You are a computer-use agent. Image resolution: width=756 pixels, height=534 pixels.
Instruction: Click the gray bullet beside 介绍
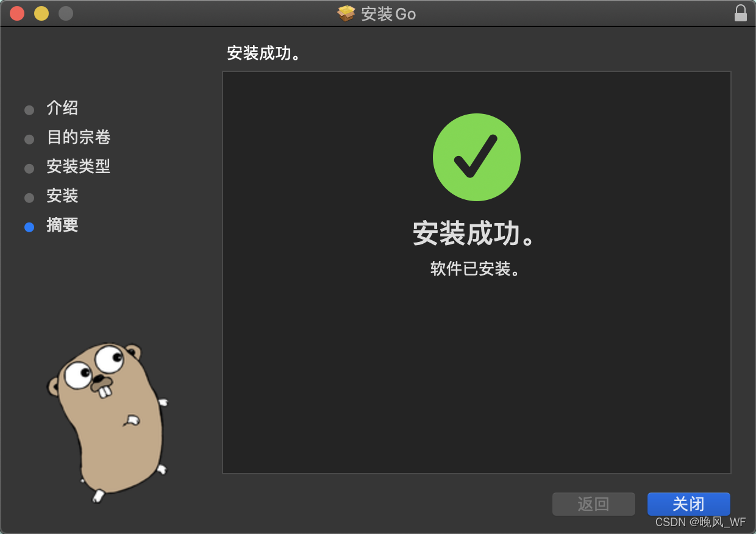click(29, 110)
